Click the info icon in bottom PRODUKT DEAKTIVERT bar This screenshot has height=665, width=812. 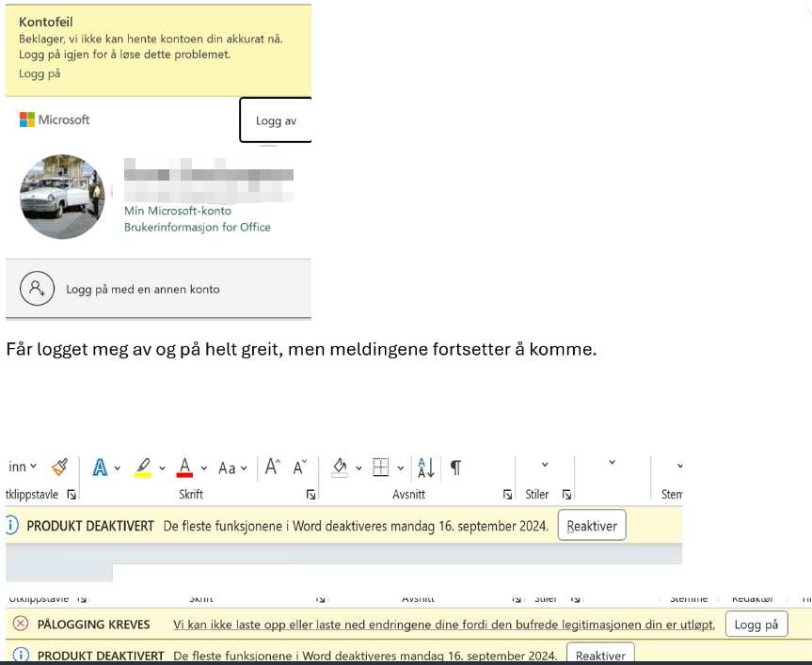point(21,655)
